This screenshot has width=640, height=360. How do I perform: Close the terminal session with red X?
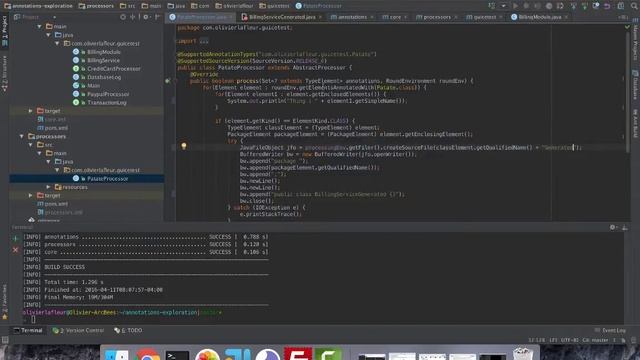[x=16, y=249]
